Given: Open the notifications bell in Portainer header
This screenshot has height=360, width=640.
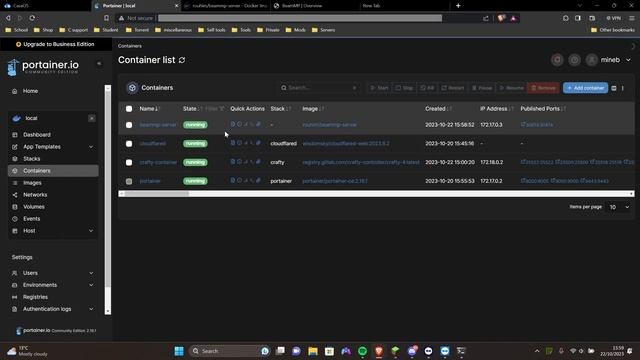Looking at the screenshot, I should tap(557, 60).
